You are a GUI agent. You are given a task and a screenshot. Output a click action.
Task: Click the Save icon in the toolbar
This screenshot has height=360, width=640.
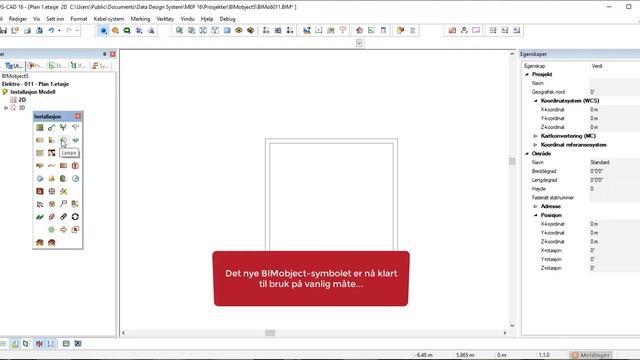3,30
